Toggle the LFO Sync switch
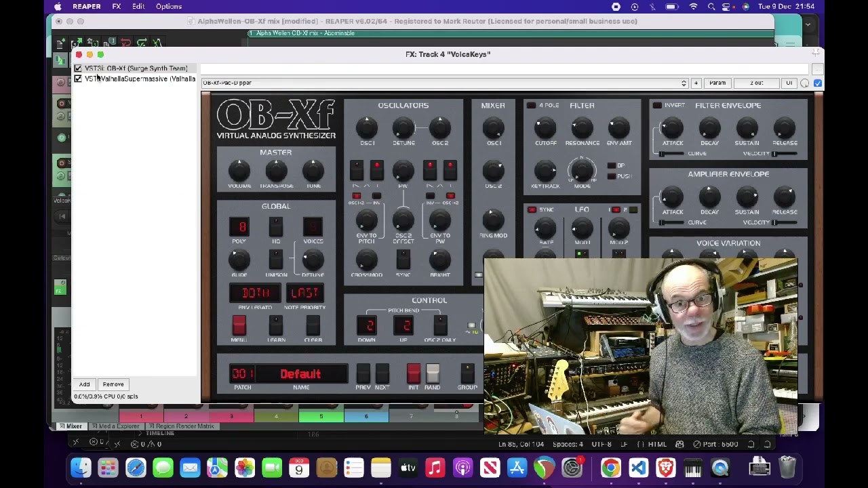868x488 pixels. click(531, 209)
